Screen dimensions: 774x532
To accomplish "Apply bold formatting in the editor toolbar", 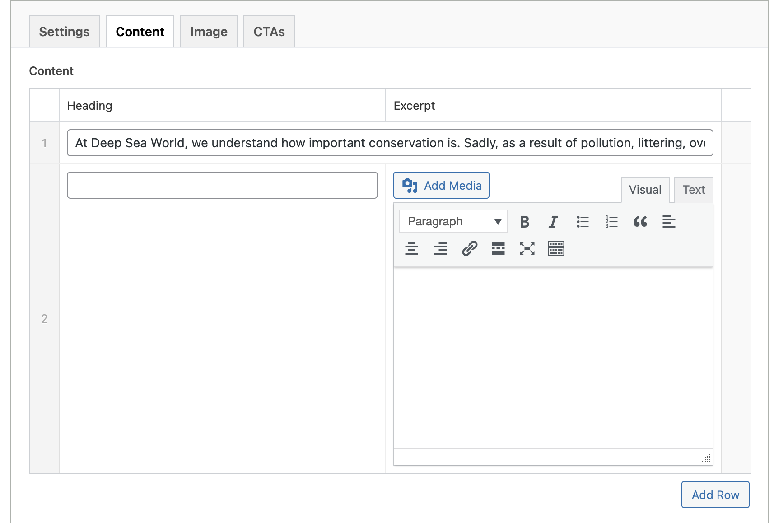I will coord(524,222).
